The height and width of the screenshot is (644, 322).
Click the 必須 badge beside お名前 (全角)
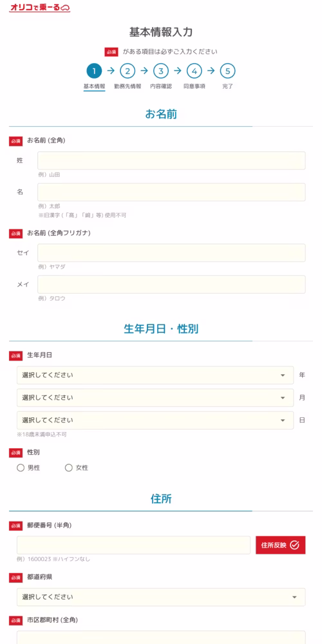(x=15, y=141)
